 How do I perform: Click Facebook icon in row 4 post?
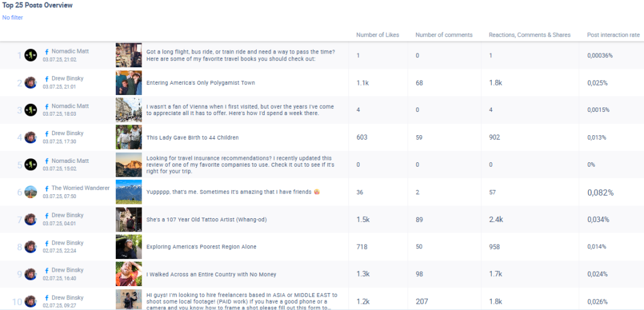[47, 133]
